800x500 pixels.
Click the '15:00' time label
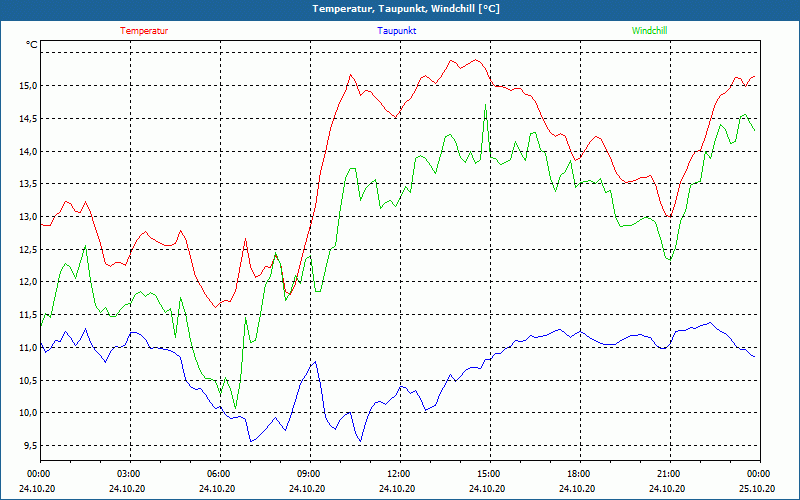click(488, 474)
